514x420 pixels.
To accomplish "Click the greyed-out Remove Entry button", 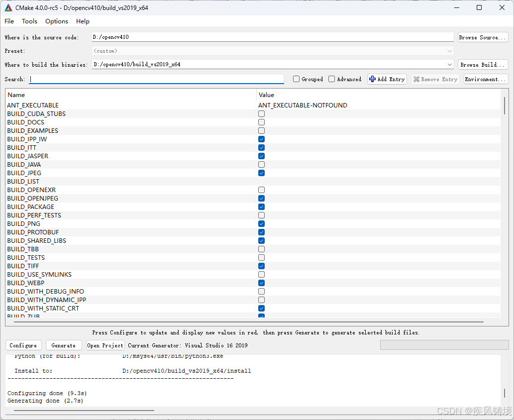I will [x=435, y=79].
